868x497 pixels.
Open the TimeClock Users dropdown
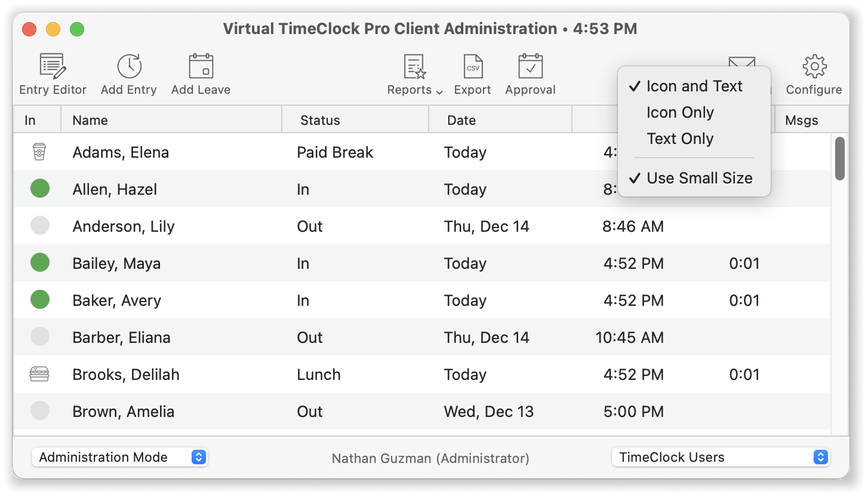[x=721, y=457]
